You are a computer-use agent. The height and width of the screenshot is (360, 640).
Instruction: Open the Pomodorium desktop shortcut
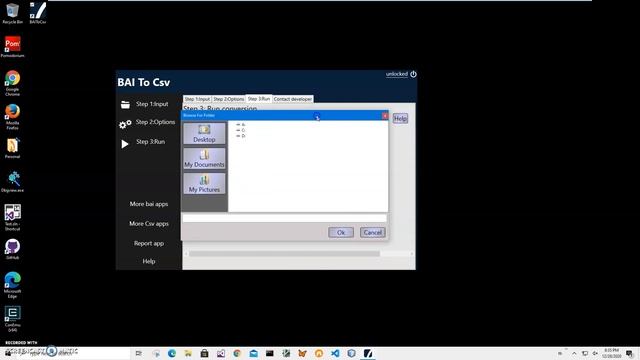pos(12,46)
